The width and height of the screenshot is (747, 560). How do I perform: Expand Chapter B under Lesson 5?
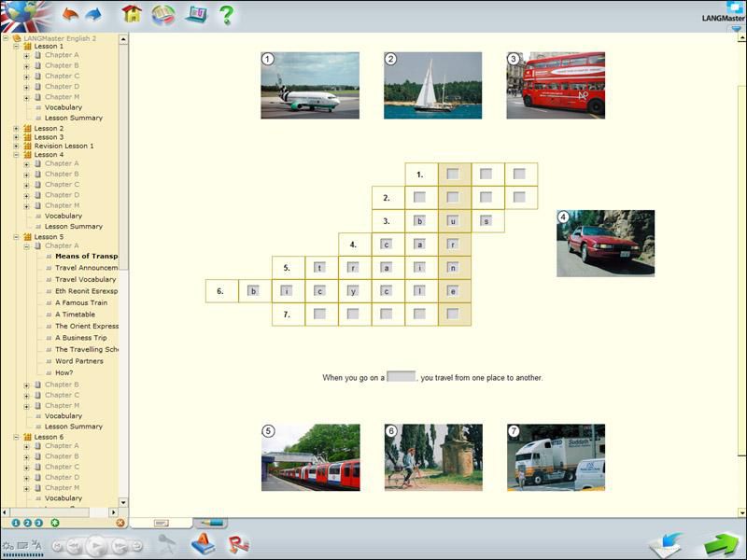point(27,385)
